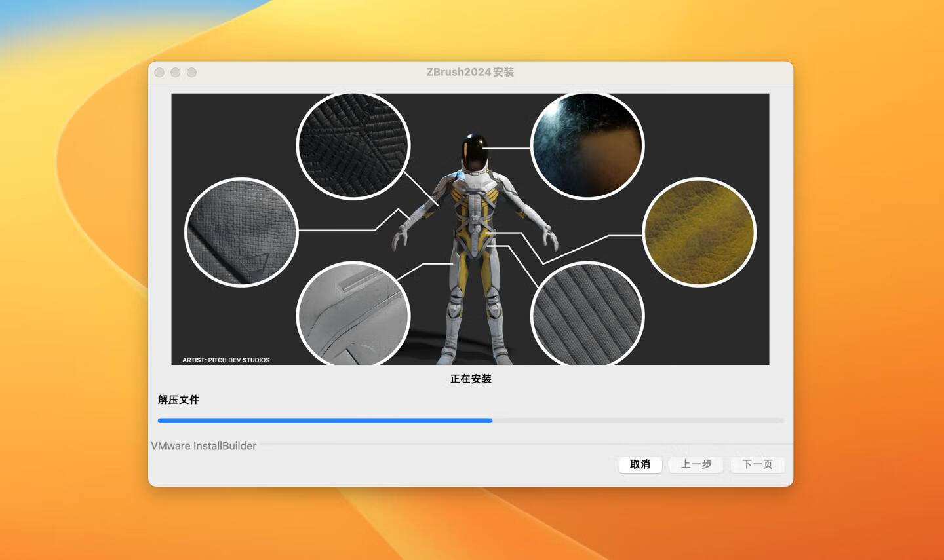Click the 上一步 back button

696,464
